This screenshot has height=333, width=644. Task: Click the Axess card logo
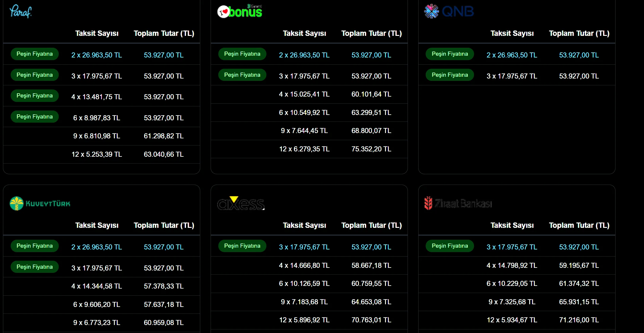click(241, 204)
